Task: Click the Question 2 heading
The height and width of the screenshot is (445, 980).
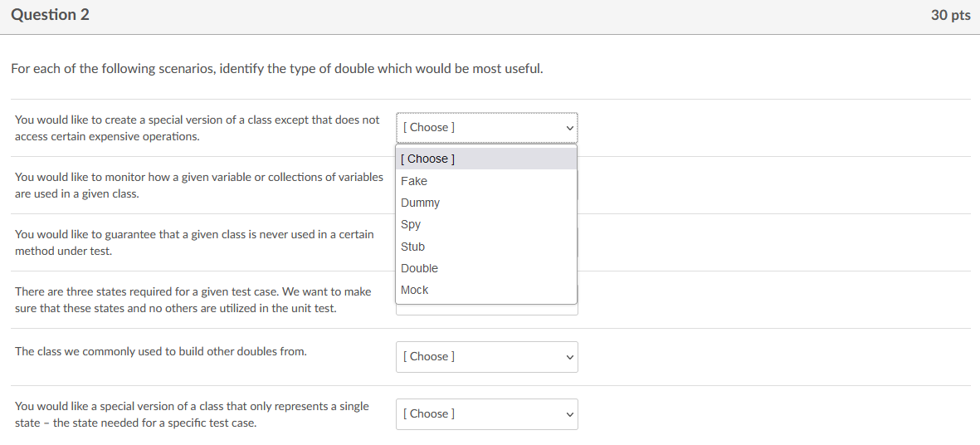Action: coord(51,15)
